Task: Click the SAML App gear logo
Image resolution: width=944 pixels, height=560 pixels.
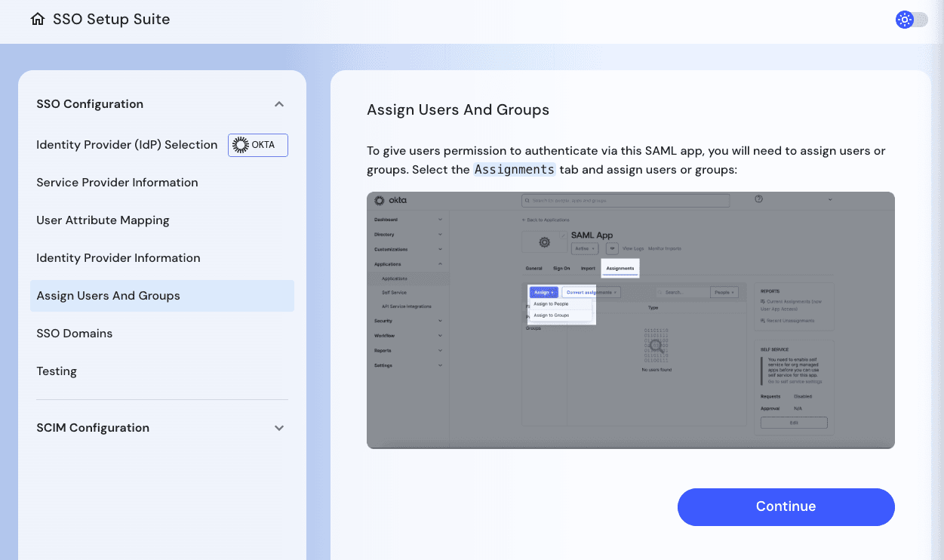Action: click(543, 241)
